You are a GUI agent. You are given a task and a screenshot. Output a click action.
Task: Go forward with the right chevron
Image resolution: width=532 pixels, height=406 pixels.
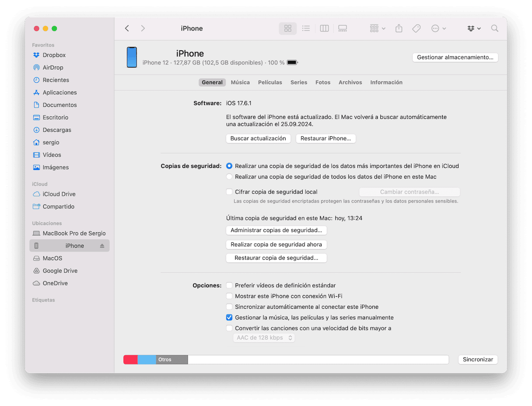click(143, 28)
